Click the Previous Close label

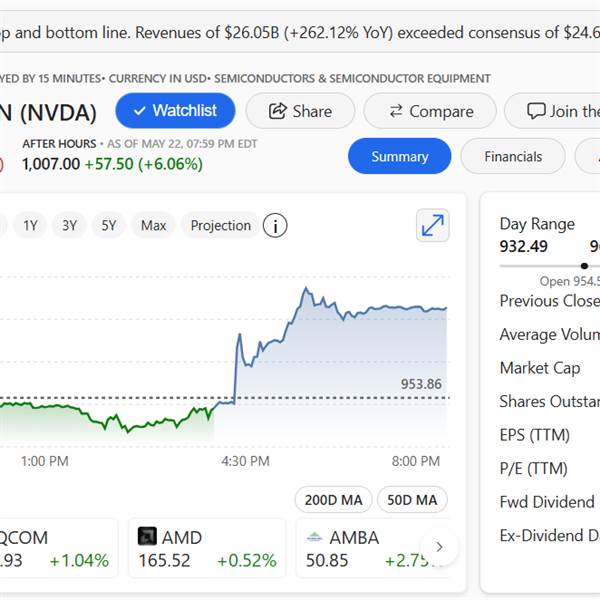[x=550, y=301]
